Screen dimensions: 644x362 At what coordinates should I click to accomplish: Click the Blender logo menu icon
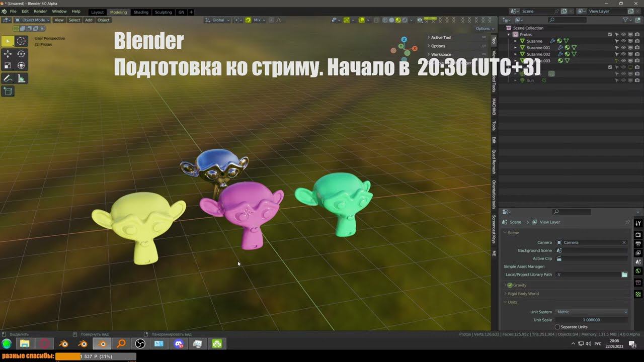pos(4,11)
